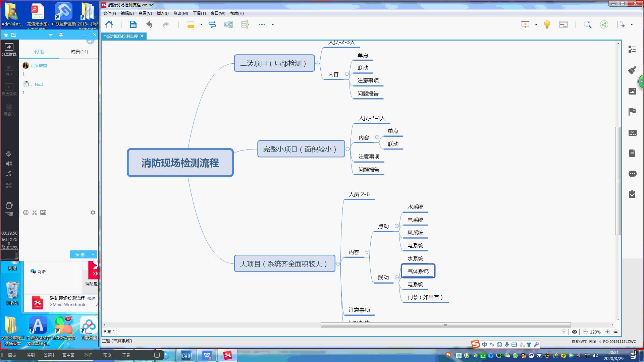Open the Outline panel in right sidebar
The width and height of the screenshot is (644, 362).
tap(632, 49)
